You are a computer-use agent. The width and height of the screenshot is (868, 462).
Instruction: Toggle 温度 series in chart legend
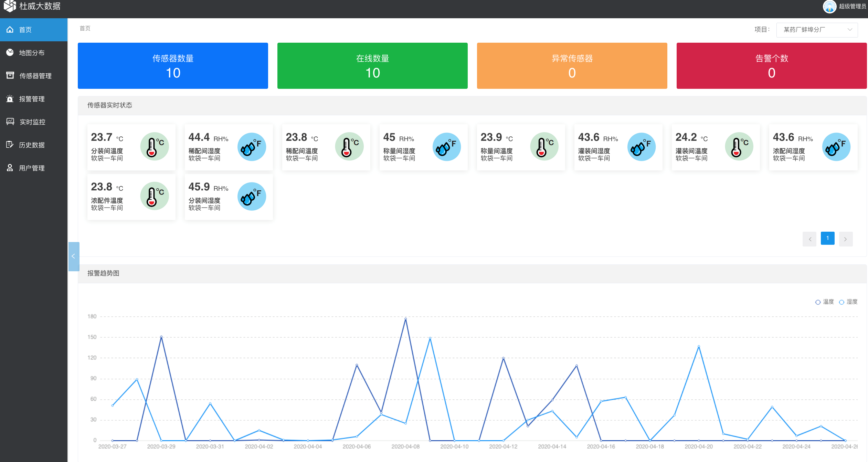coord(824,302)
